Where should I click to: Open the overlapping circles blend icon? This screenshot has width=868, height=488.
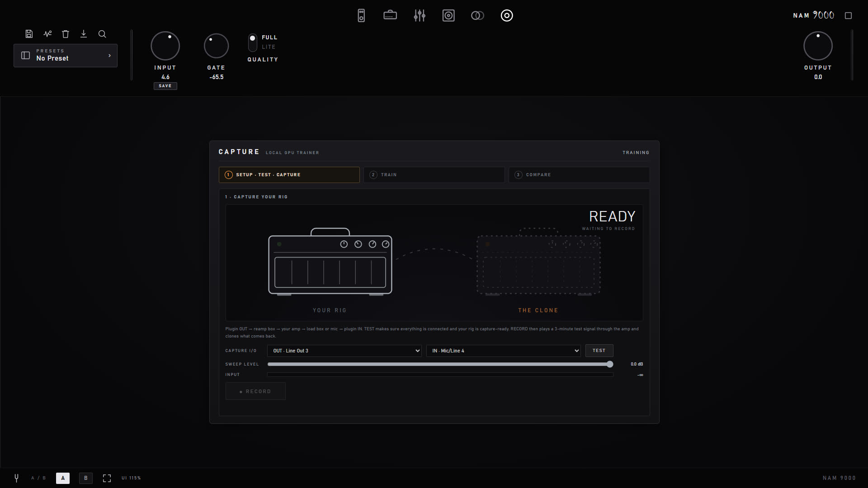coord(477,15)
